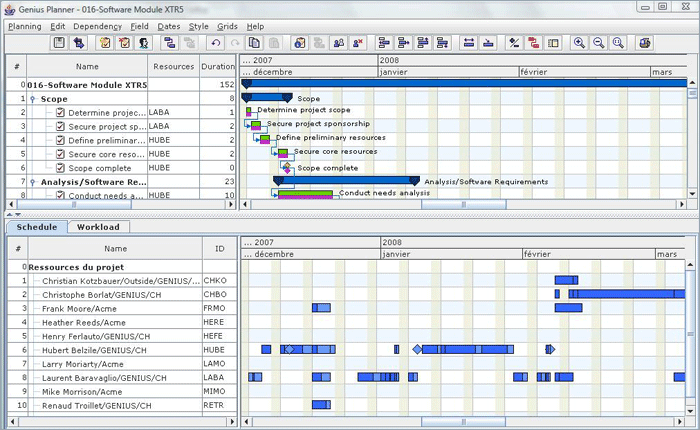Viewport: 700px width, 430px height.
Task: Click the columns layout toolbar icon
Action: pos(553,43)
